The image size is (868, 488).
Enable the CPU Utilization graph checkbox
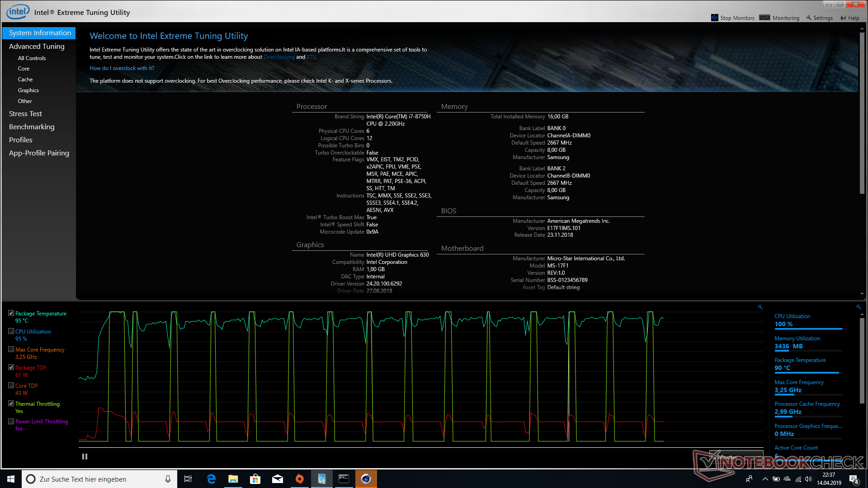[11, 331]
